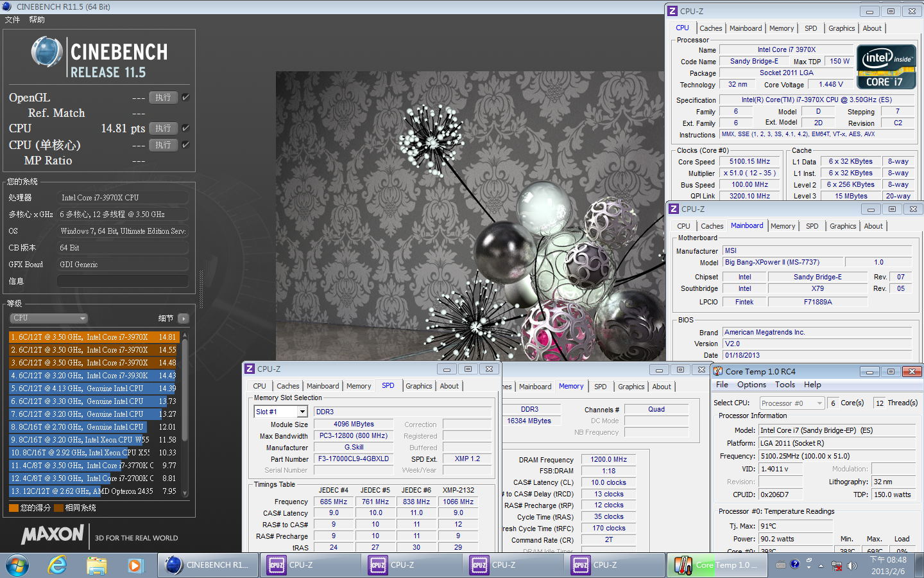Select About tab in Mainboard CPU-Z window

pyautogui.click(x=873, y=226)
